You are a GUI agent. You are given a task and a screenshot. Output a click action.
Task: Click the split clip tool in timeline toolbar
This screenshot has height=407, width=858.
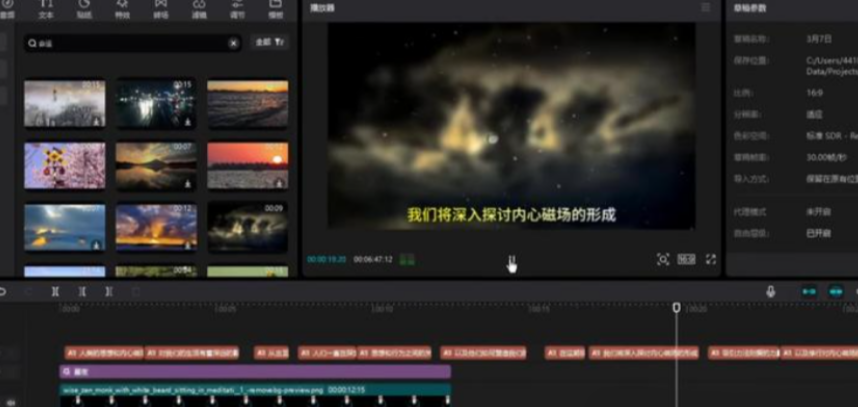click(55, 291)
